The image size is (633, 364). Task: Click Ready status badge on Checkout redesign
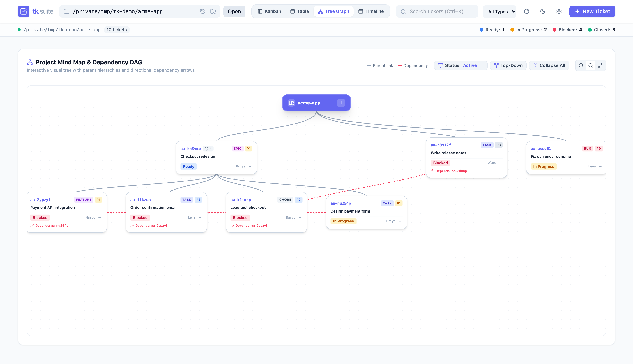coord(188,167)
